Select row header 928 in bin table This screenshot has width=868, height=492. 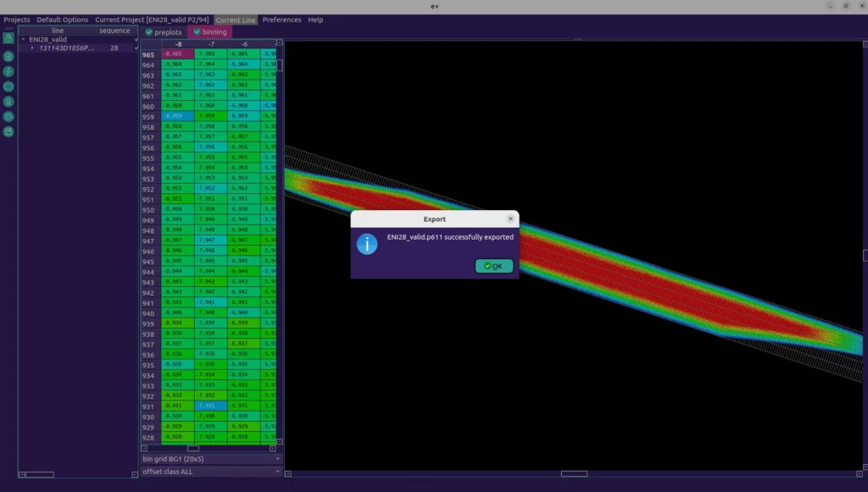click(147, 438)
